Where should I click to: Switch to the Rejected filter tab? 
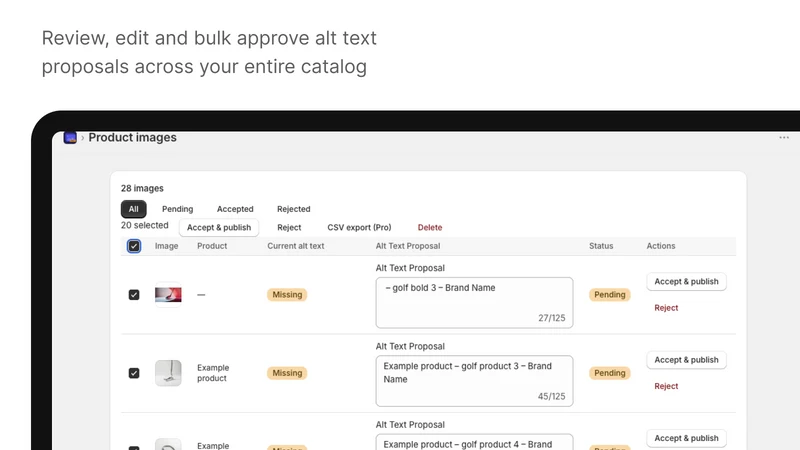293,209
